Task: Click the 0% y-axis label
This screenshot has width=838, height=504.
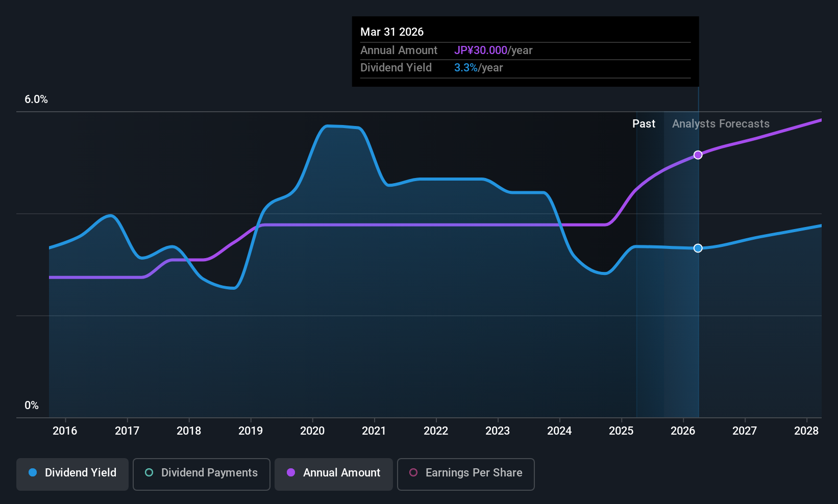Action: click(32, 406)
